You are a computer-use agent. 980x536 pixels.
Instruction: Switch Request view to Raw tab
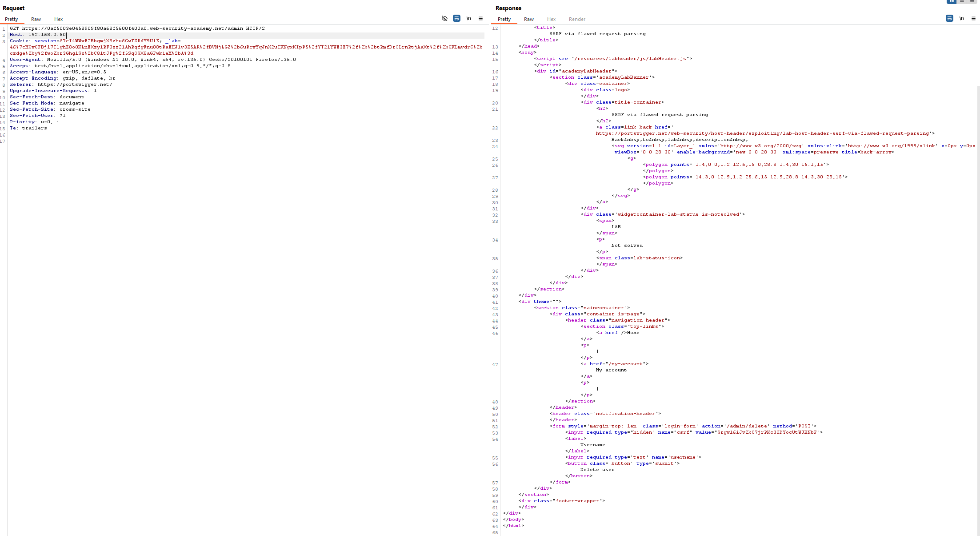click(36, 19)
